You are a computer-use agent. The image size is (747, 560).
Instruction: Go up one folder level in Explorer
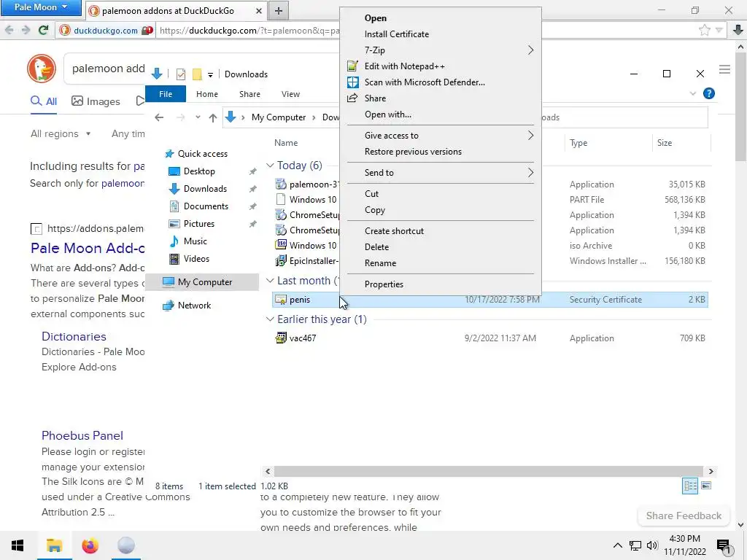click(x=212, y=117)
